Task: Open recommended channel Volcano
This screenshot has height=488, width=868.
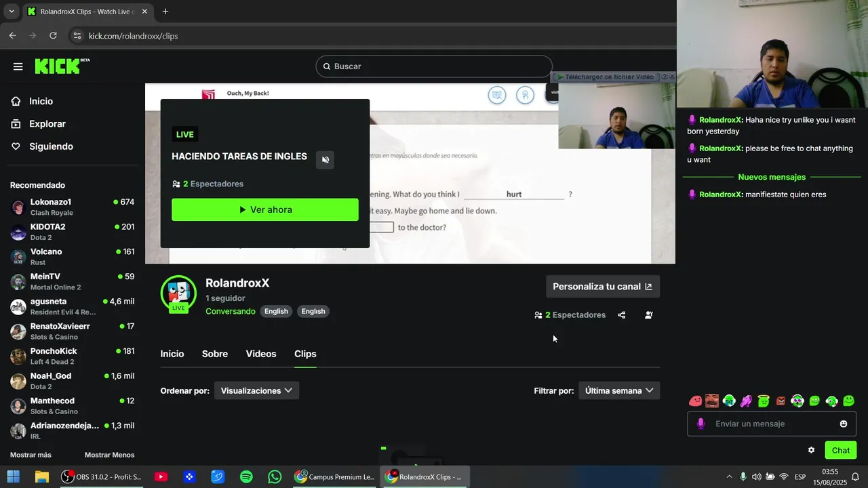Action: point(73,257)
